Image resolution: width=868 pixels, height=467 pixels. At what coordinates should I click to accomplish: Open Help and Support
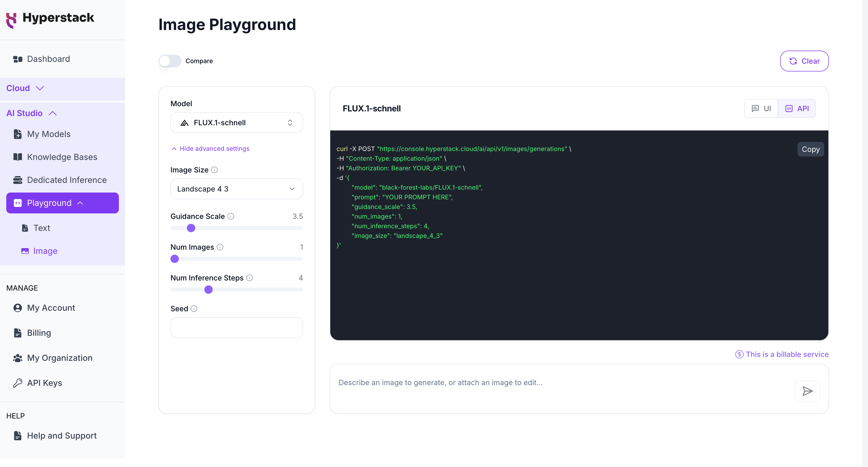[x=62, y=436]
